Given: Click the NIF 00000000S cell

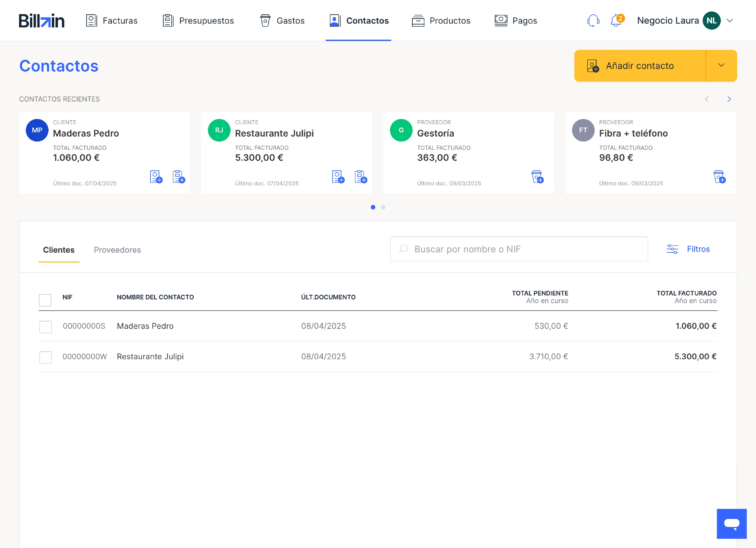Looking at the screenshot, I should [84, 326].
